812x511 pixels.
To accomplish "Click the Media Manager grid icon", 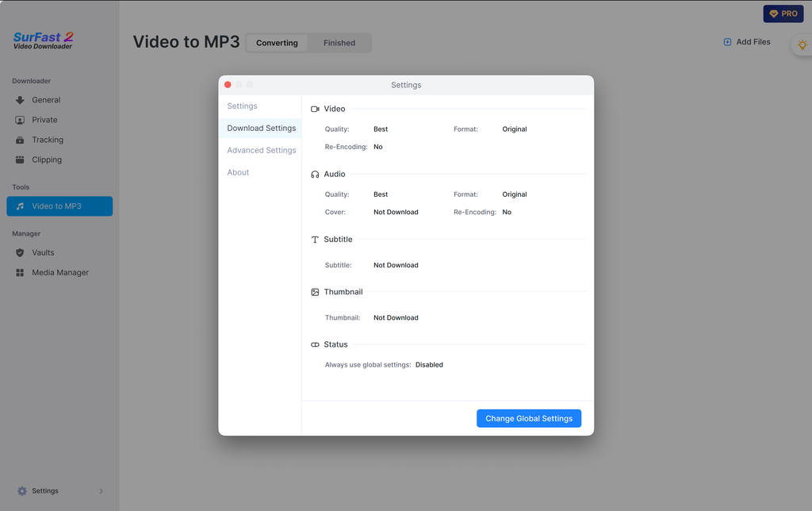I will coord(20,273).
